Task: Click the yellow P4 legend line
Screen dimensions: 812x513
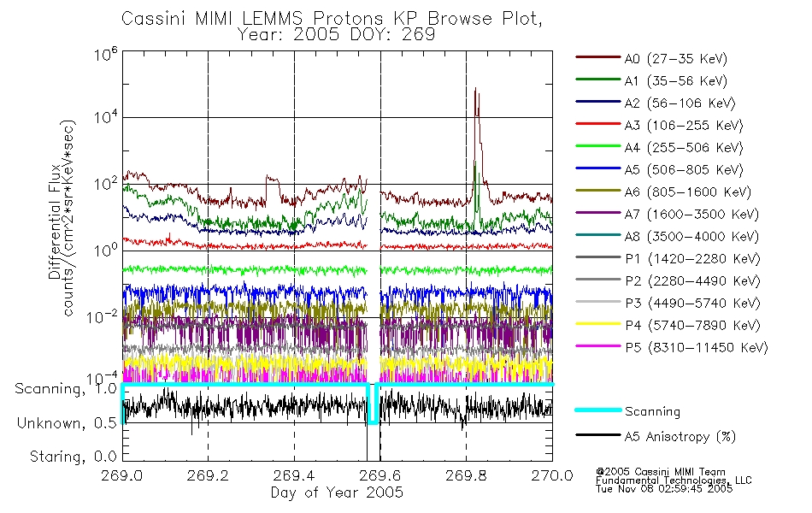Action: pyautogui.click(x=598, y=324)
